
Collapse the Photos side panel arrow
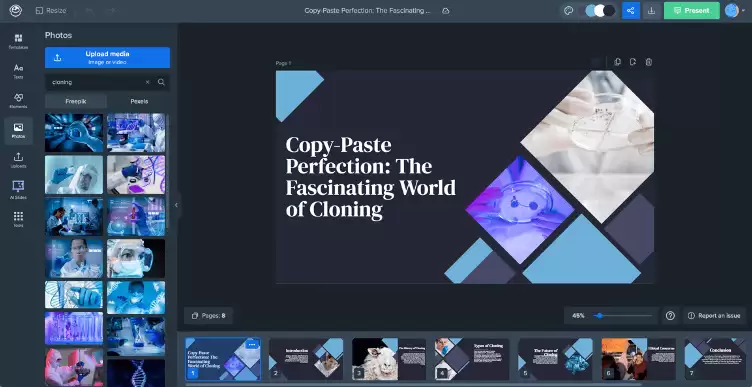click(176, 205)
